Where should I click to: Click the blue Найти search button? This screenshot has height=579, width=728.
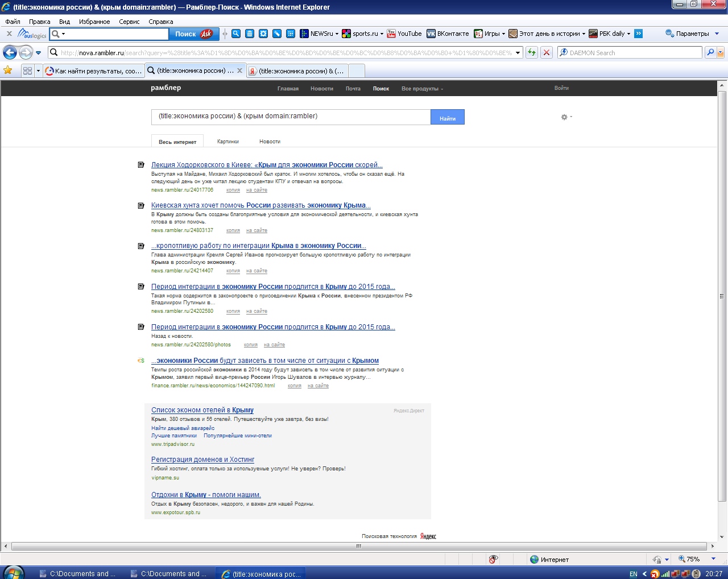coord(448,117)
